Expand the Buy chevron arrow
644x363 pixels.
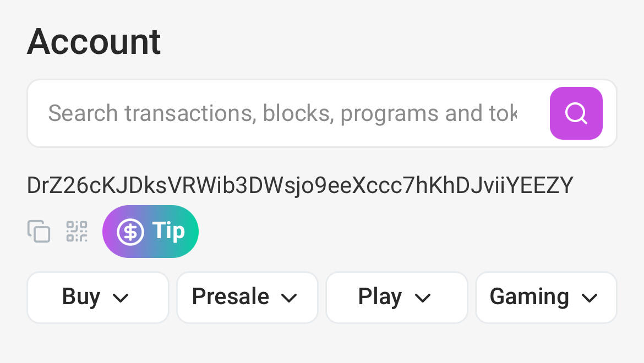click(120, 298)
